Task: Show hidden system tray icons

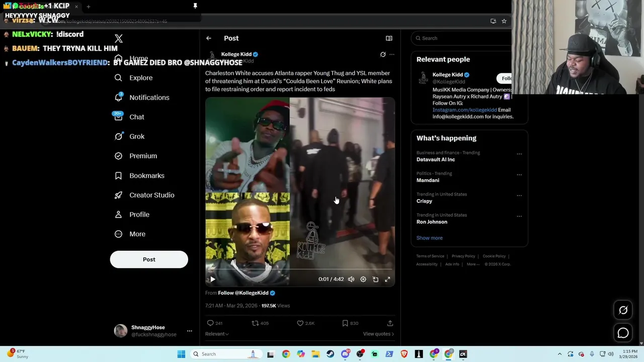Action: point(559,354)
